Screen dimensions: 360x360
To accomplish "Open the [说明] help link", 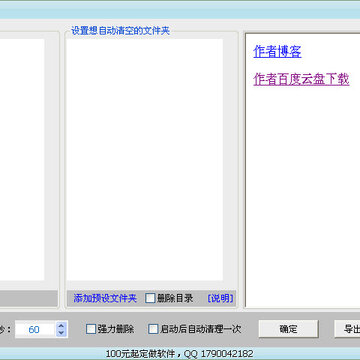I will (x=220, y=298).
